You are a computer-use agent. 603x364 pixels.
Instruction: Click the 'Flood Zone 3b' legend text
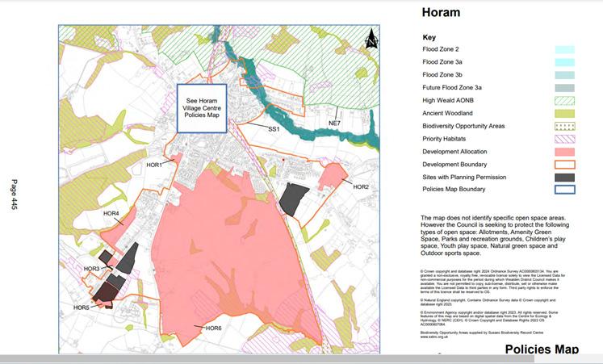pos(442,75)
